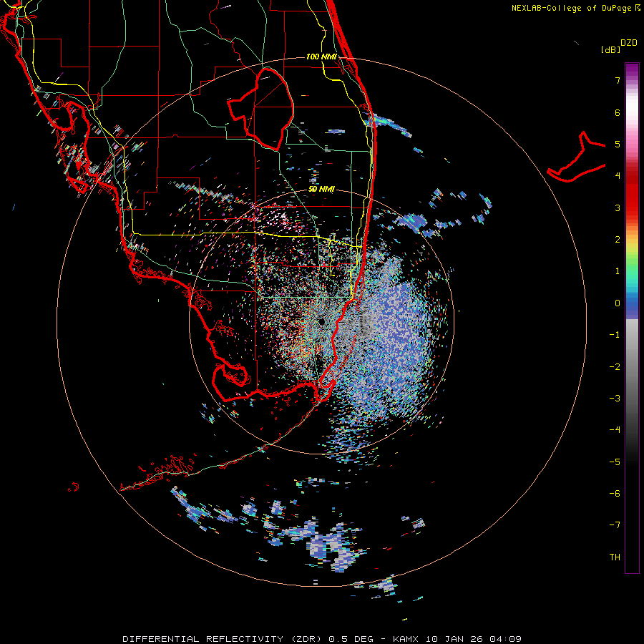Click the colorbar value -4 label

tap(615, 429)
